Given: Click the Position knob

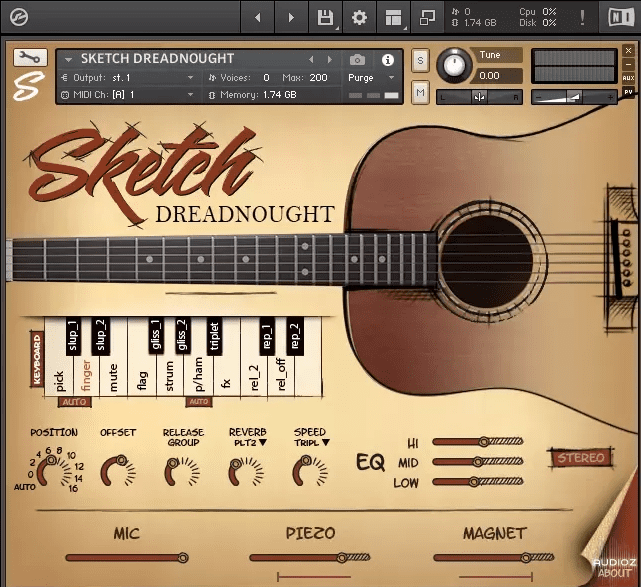Looking at the screenshot, I should pos(54,470).
